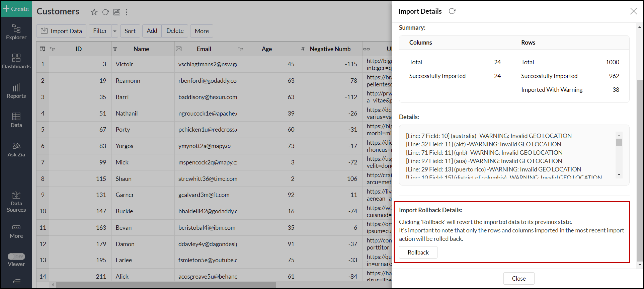Click the Import Data button

61,31
